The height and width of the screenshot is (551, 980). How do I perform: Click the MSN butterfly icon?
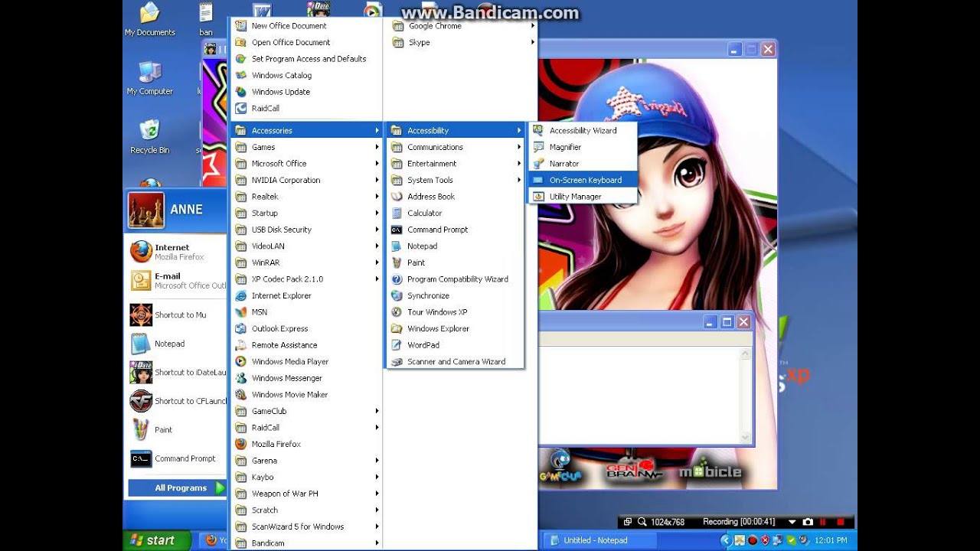click(241, 312)
